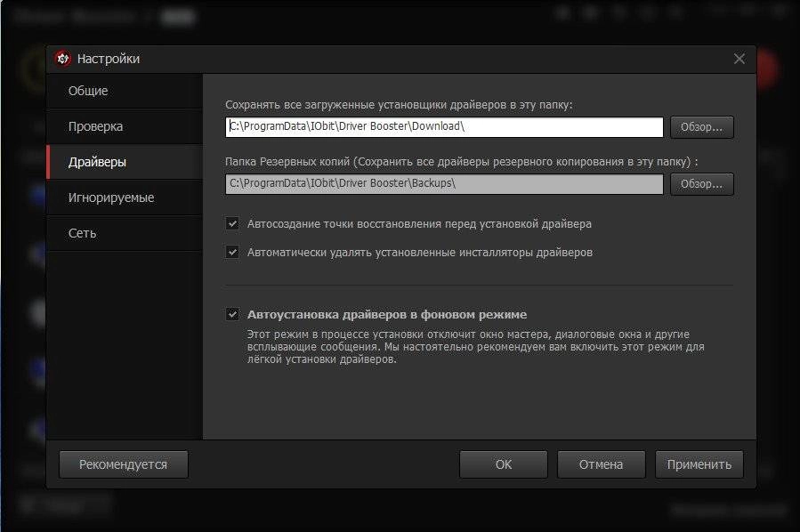Close the Настройки dialog
Viewport: 800px width, 532px height.
(739, 59)
